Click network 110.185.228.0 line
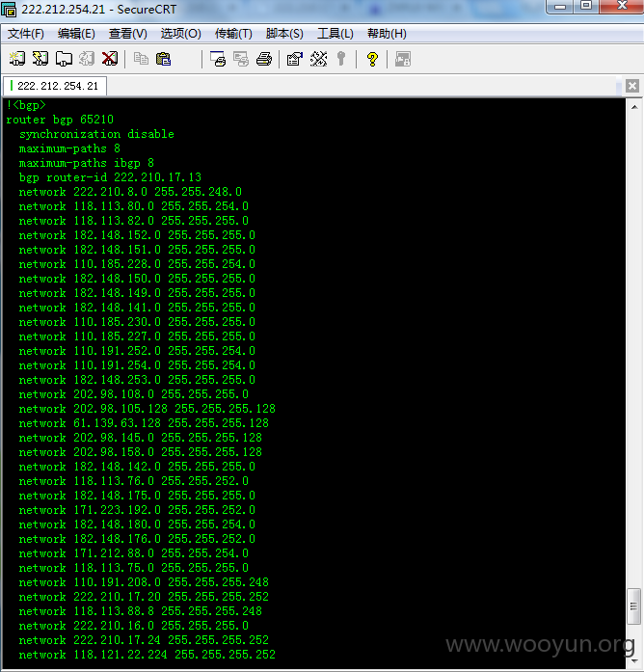 click(x=137, y=264)
